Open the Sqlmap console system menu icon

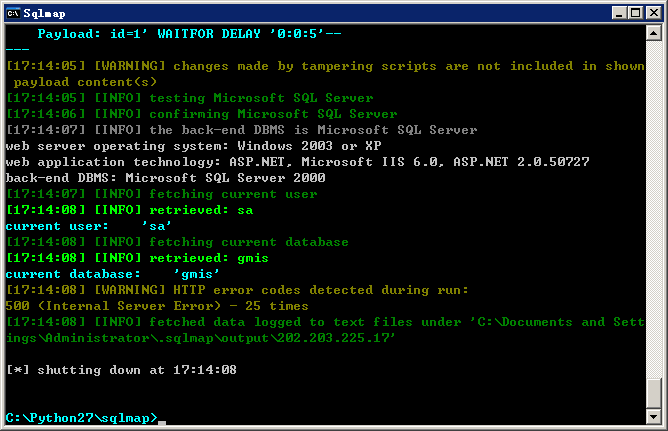point(13,13)
